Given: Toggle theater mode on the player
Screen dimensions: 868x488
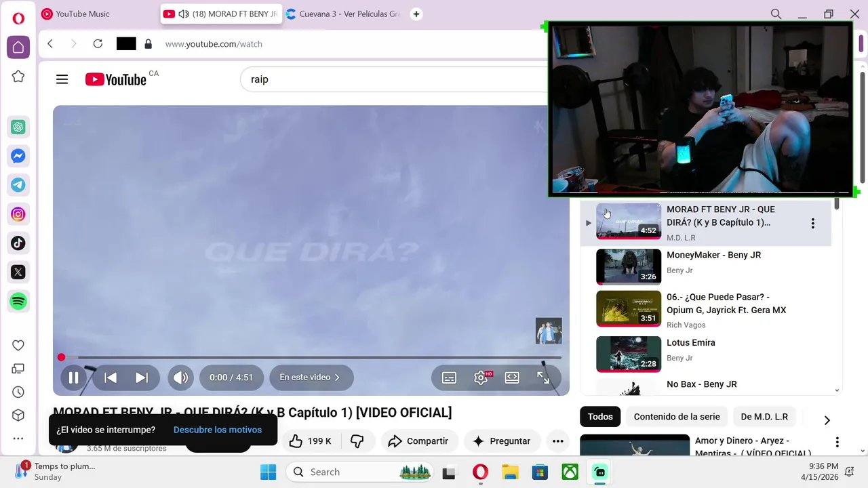Looking at the screenshot, I should (512, 378).
